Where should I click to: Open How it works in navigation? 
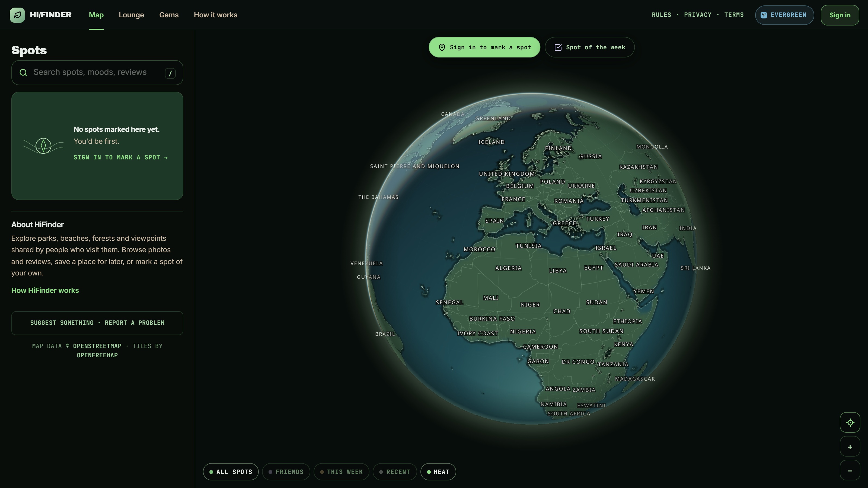(x=215, y=15)
